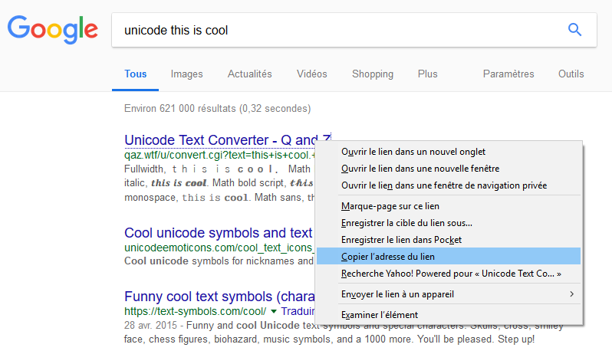Viewport: 612px width, 364px height.
Task: Choose Ouvrir le lien dans une nouvelle fenêtre
Action: tap(420, 169)
